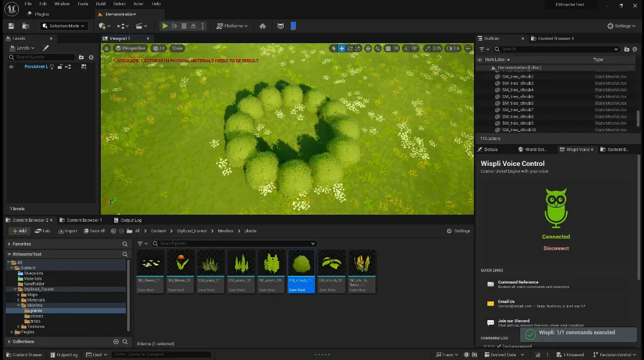Click the Save icon in main toolbar

11,26
